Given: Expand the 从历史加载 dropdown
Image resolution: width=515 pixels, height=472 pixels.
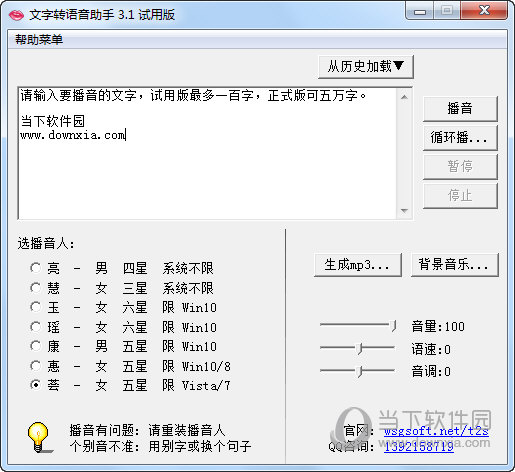Looking at the screenshot, I should 366,67.
